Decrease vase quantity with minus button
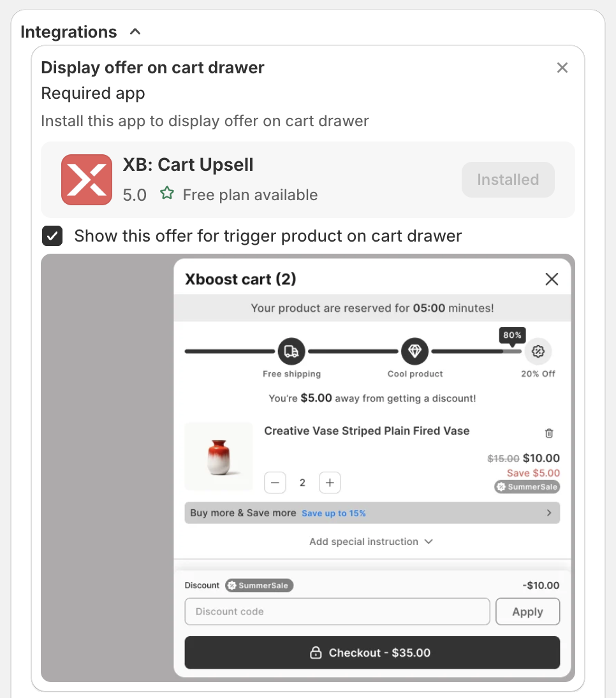616x698 pixels. pyautogui.click(x=275, y=483)
